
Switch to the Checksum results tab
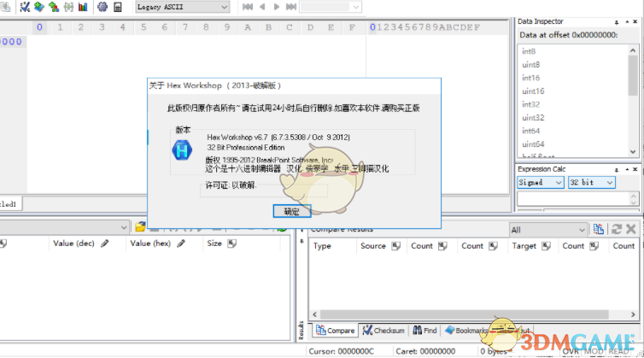(383, 331)
